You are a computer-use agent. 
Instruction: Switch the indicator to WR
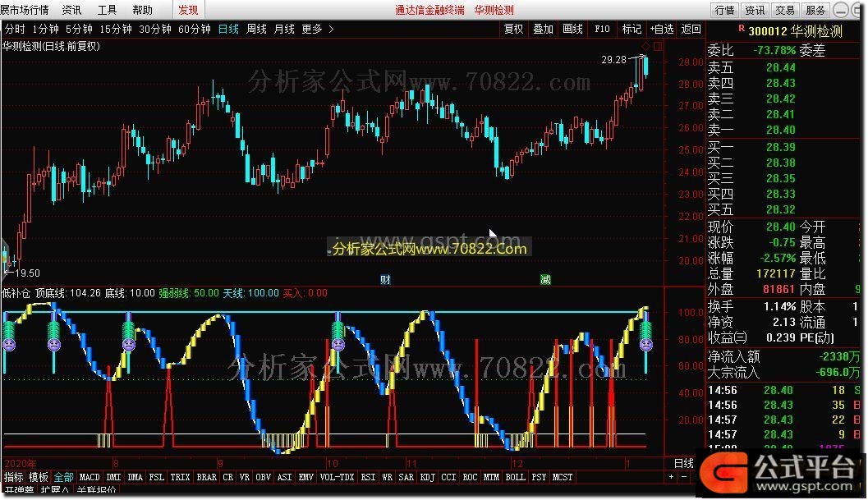388,477
